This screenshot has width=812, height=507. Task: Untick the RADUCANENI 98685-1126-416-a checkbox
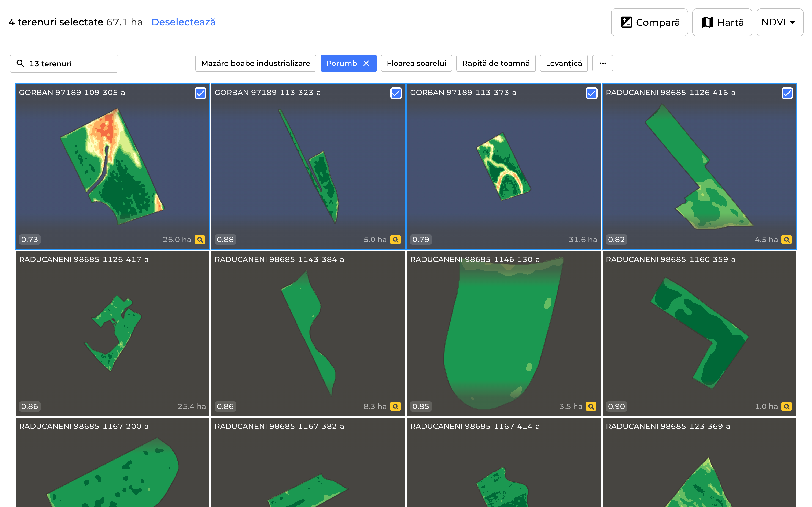click(787, 93)
